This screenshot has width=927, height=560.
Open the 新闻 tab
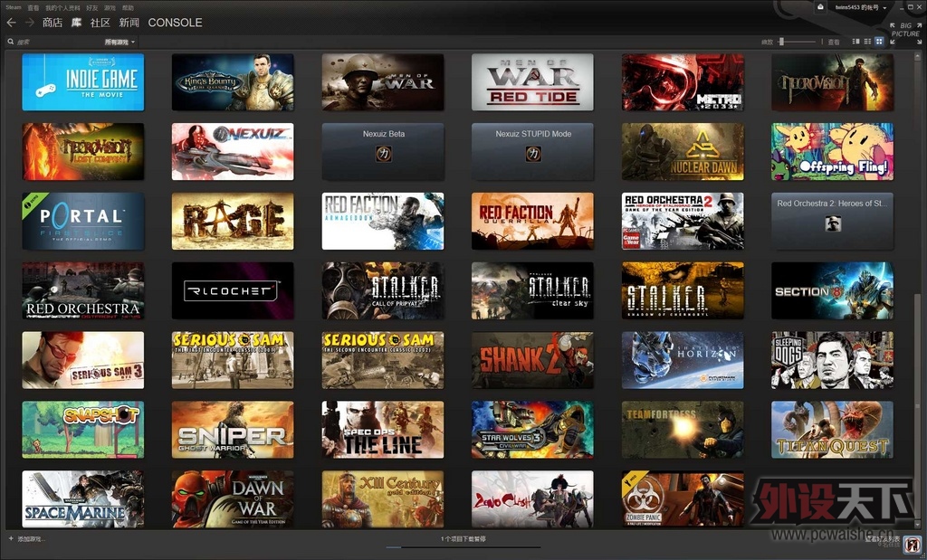129,23
